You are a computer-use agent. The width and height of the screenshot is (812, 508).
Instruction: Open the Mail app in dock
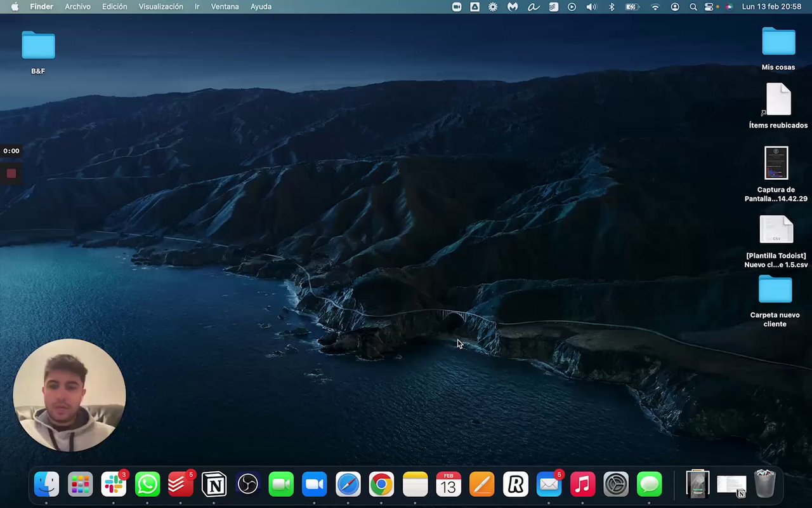pyautogui.click(x=549, y=485)
